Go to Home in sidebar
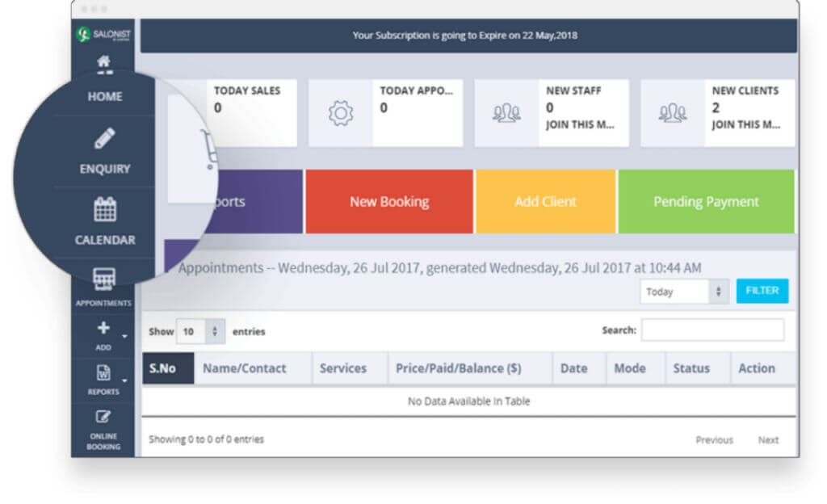The height and width of the screenshot is (504, 827). [105, 96]
